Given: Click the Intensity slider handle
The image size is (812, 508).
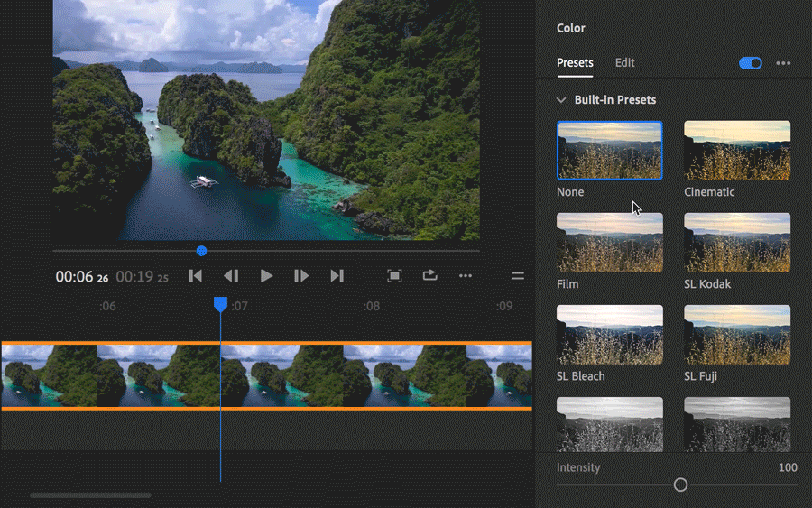Looking at the screenshot, I should click(x=680, y=485).
